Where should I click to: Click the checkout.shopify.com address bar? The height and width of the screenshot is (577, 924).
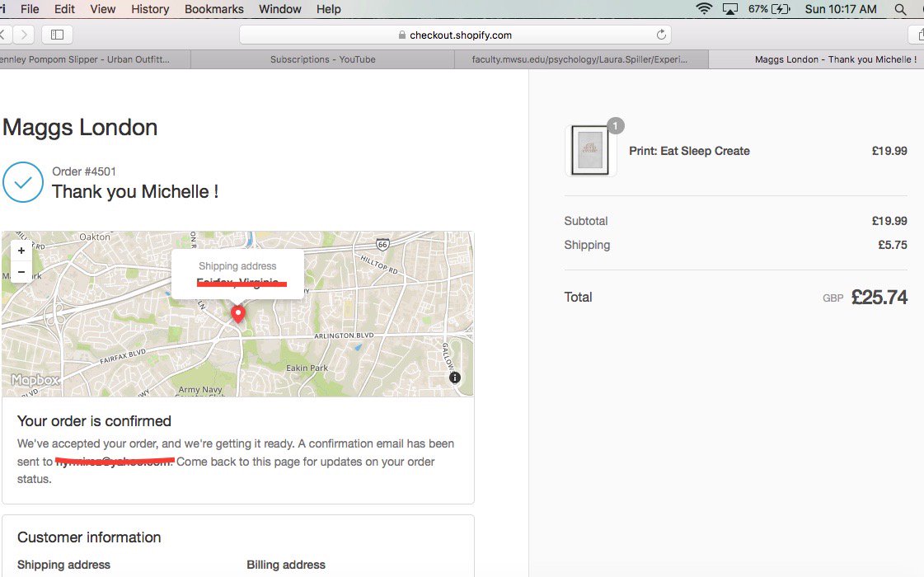(455, 35)
